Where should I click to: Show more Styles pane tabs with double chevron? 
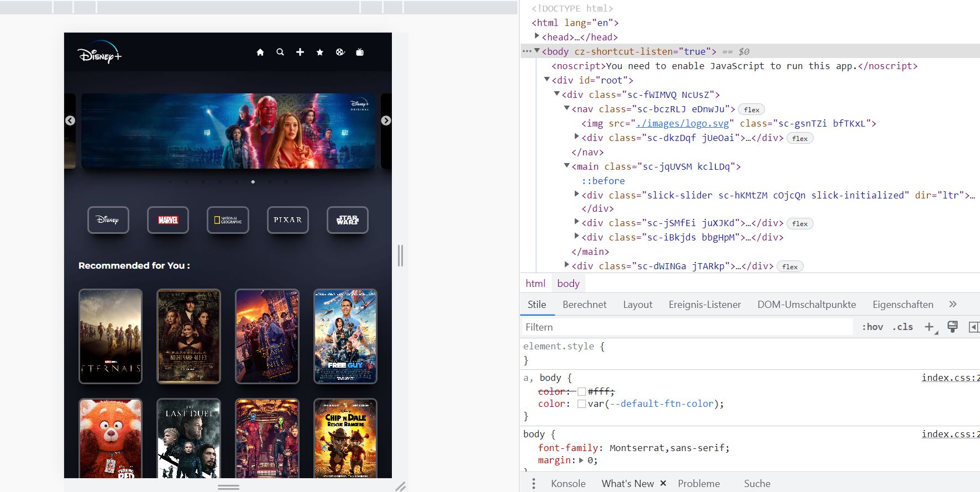point(952,304)
